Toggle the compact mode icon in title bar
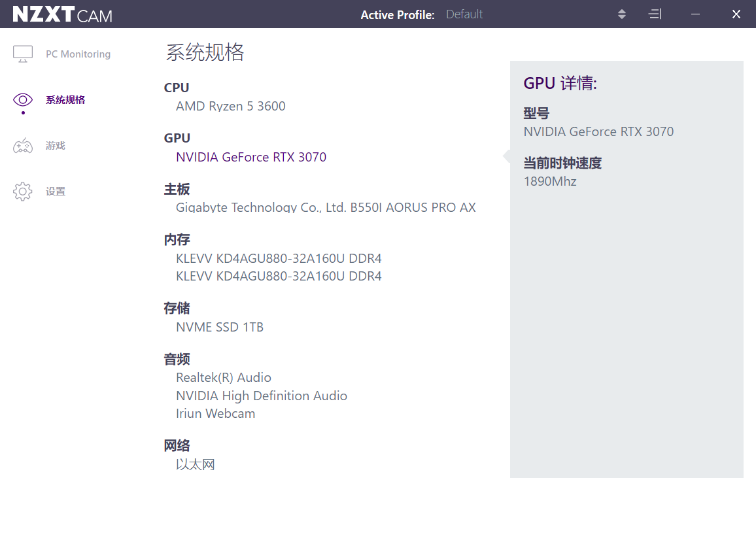756x546 pixels. coord(655,14)
